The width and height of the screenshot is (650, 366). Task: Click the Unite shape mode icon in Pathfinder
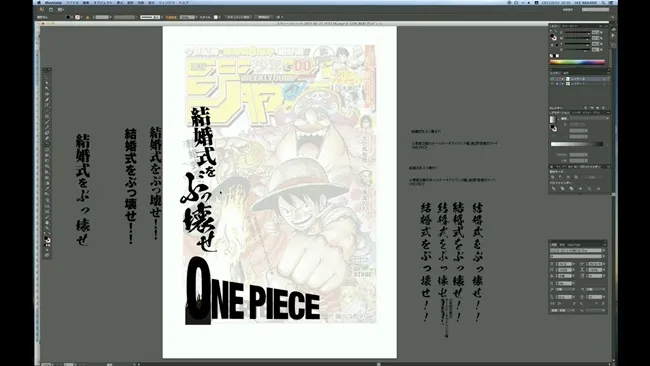[x=553, y=177]
